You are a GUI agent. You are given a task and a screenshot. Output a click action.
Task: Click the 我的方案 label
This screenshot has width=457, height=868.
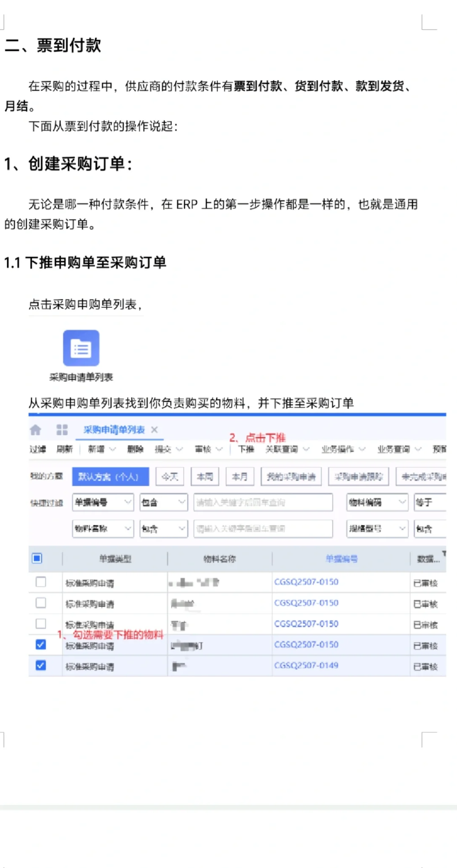[x=47, y=476]
